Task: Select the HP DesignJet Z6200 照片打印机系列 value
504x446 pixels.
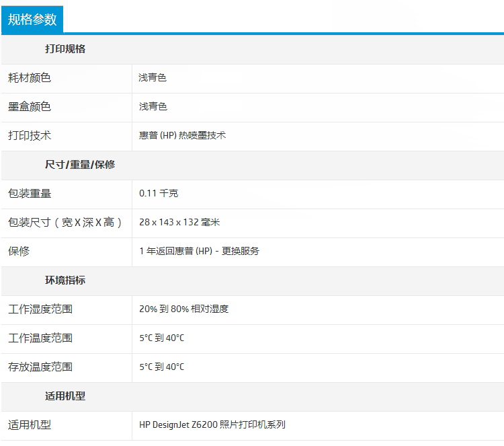Action: (x=212, y=424)
